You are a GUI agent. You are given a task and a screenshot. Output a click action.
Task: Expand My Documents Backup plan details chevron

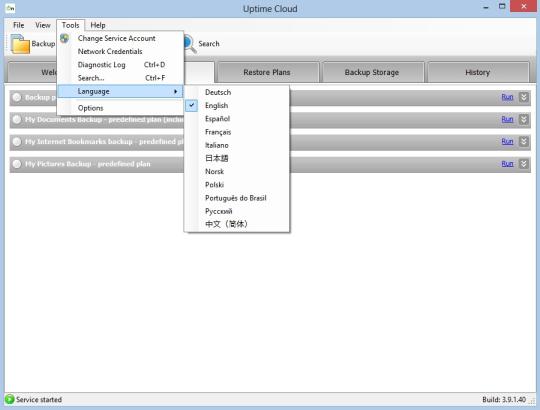(x=523, y=119)
